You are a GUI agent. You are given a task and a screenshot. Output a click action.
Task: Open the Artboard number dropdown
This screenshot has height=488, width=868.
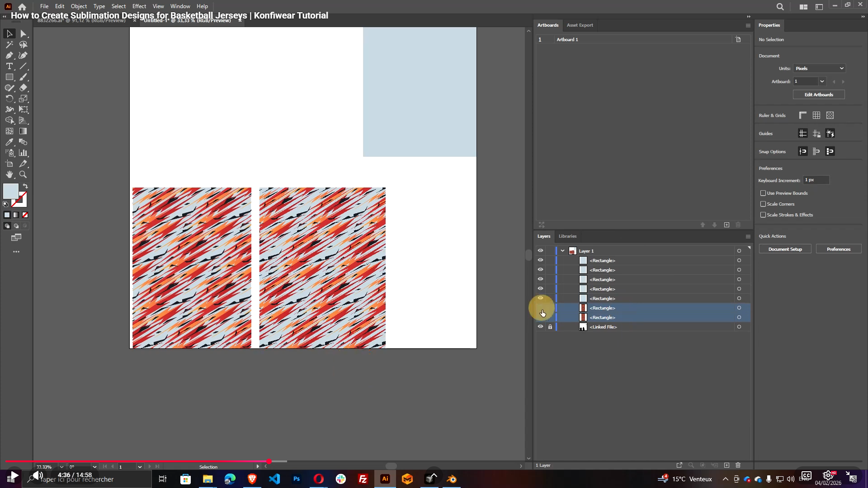822,81
